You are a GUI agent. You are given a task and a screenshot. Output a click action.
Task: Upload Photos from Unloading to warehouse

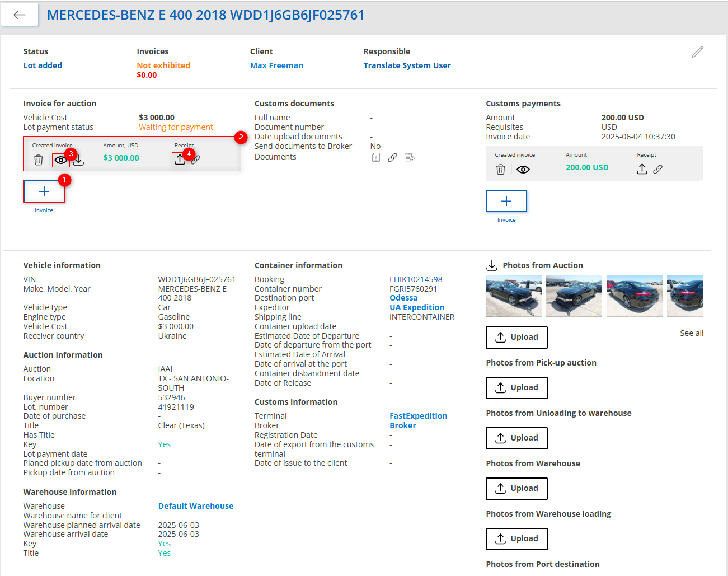click(x=516, y=438)
